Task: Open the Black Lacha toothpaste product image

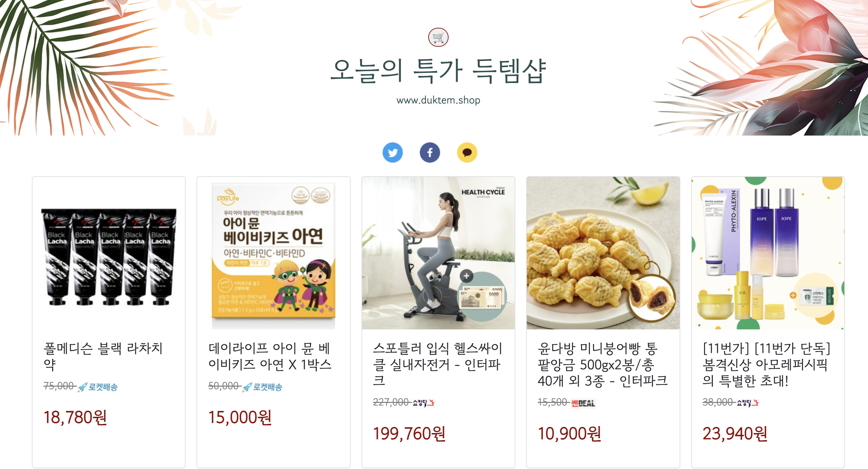Action: pyautogui.click(x=109, y=253)
